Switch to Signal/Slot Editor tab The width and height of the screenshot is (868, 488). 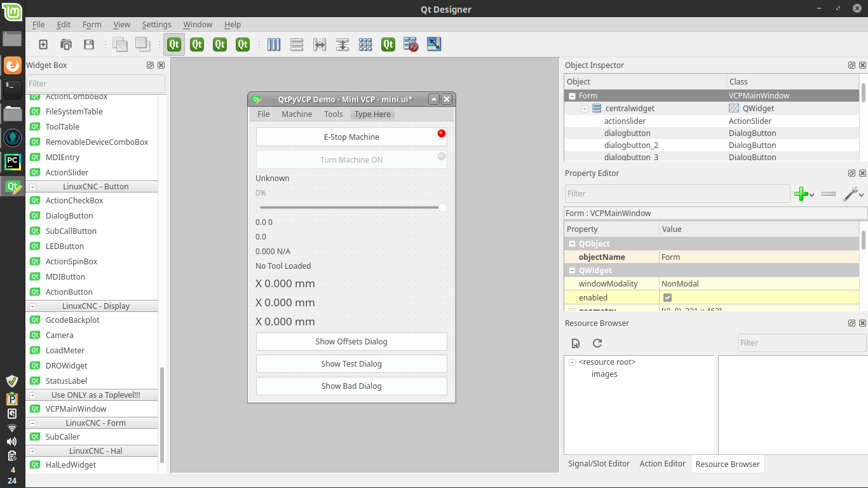599,464
